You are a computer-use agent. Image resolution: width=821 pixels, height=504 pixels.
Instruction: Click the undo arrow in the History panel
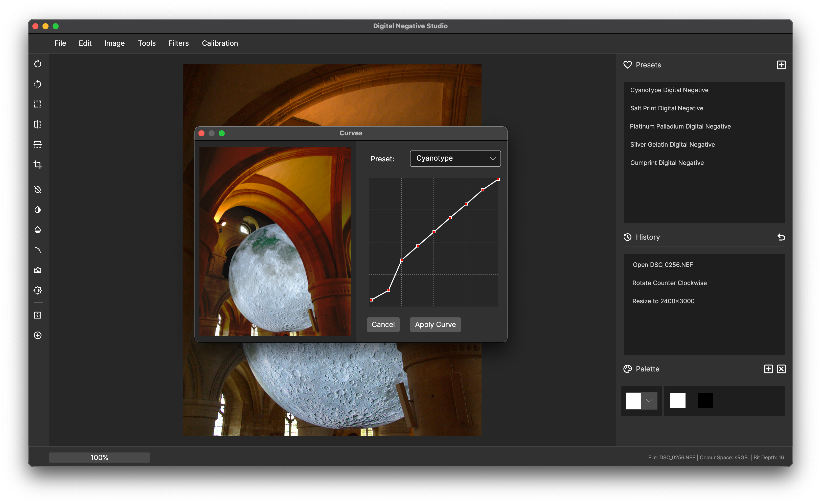pos(781,237)
